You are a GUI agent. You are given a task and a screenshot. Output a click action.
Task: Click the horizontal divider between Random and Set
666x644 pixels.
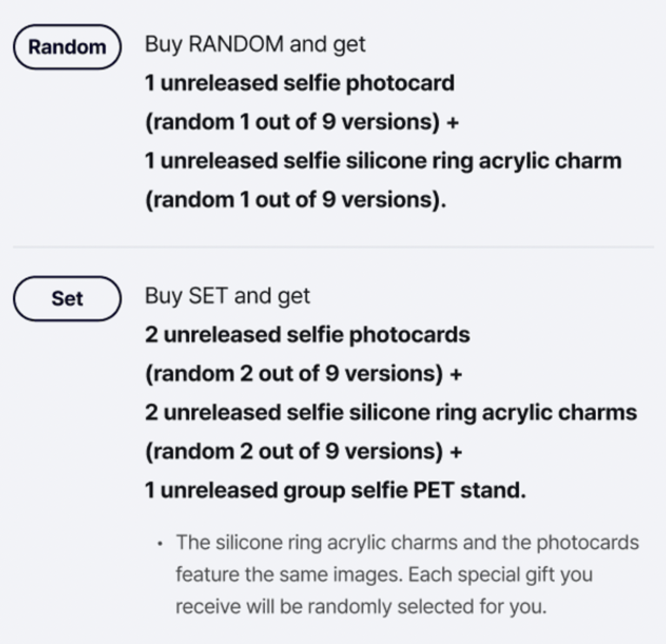[x=333, y=247]
